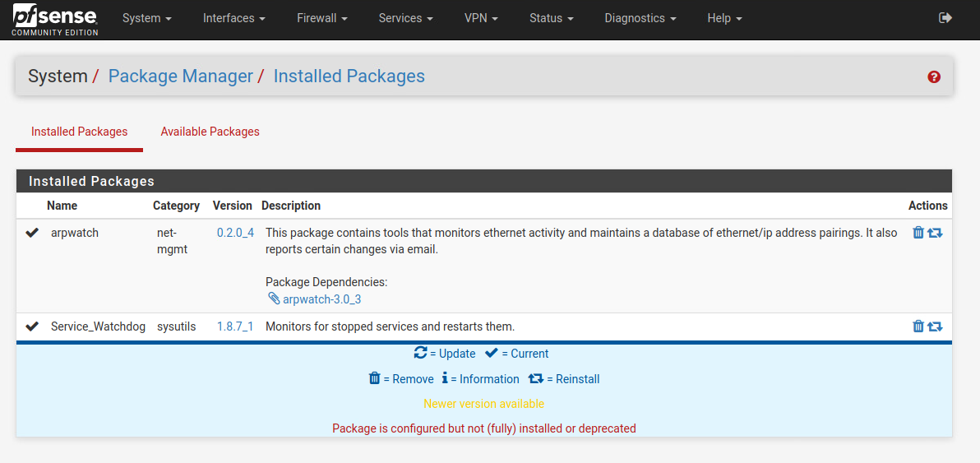
Task: Click Package Manager breadcrumb link
Action: (x=181, y=76)
